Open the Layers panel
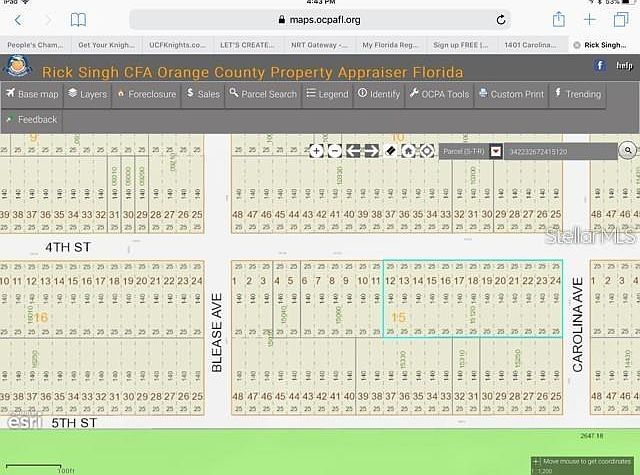This screenshot has height=475, width=640. click(x=87, y=94)
